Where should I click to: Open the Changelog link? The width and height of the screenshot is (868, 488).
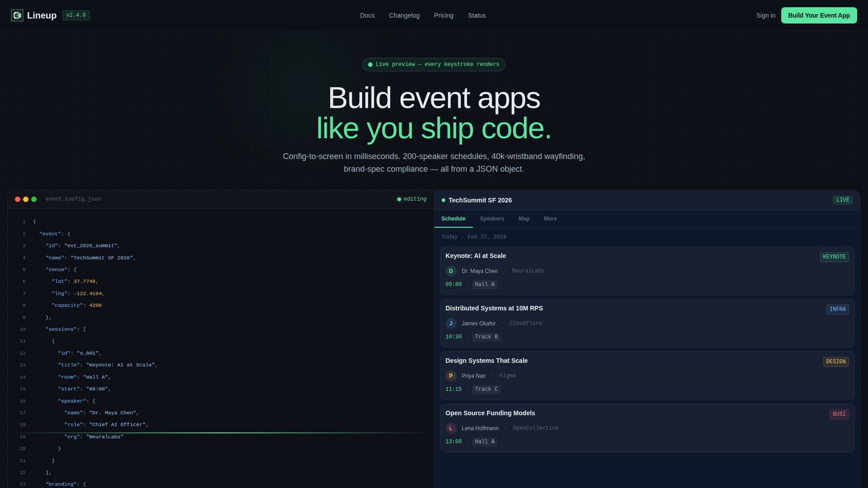[404, 15]
